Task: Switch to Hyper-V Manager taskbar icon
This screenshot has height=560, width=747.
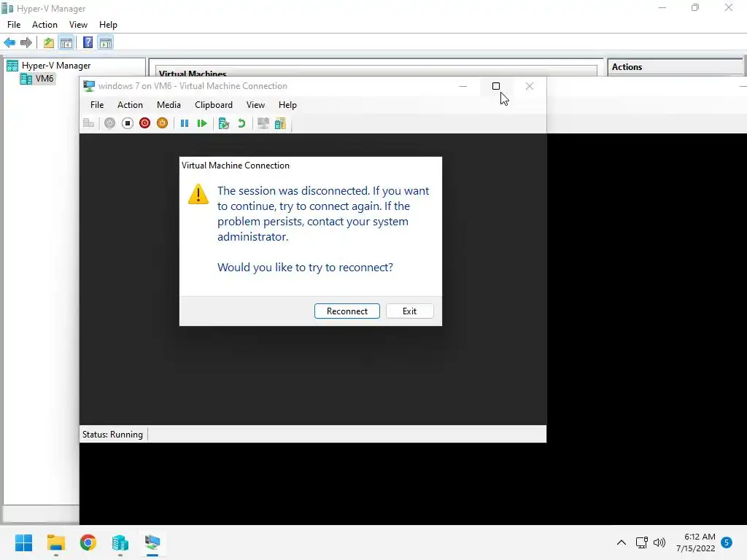Action: pos(120,542)
